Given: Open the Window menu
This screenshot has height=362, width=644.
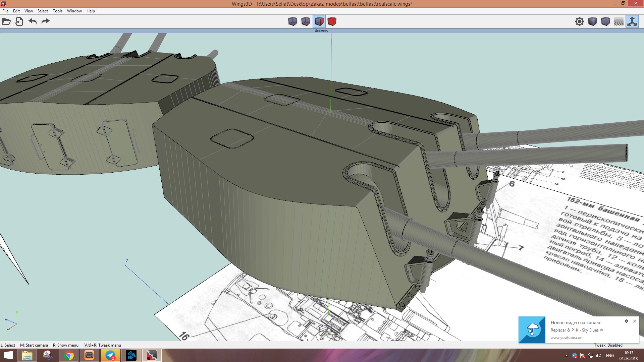Looking at the screenshot, I should pos(74,11).
